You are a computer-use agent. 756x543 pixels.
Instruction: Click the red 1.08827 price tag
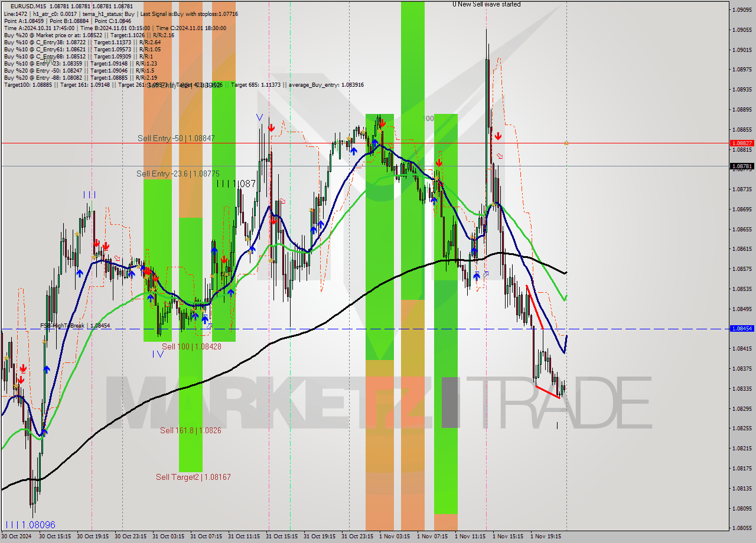(x=742, y=143)
